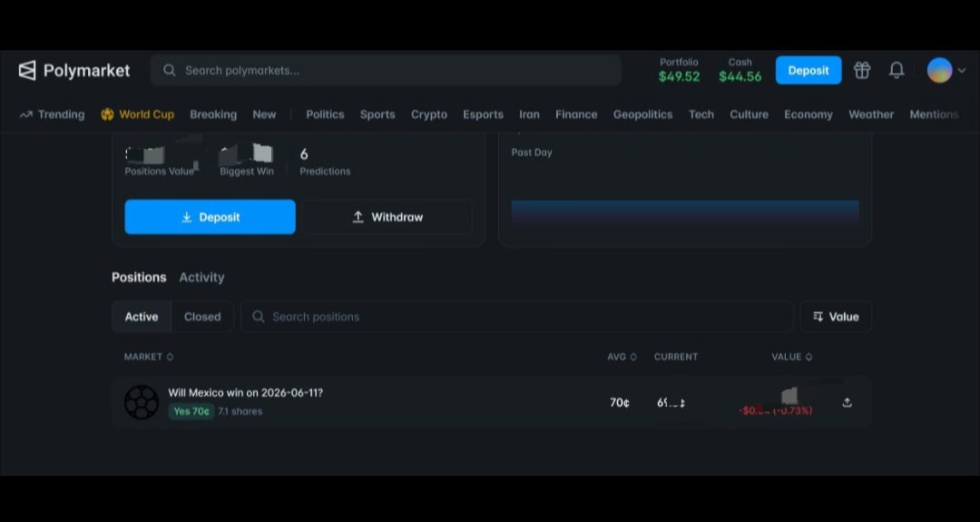Click the Positions Value label
The width and height of the screenshot is (980, 522).
[160, 172]
